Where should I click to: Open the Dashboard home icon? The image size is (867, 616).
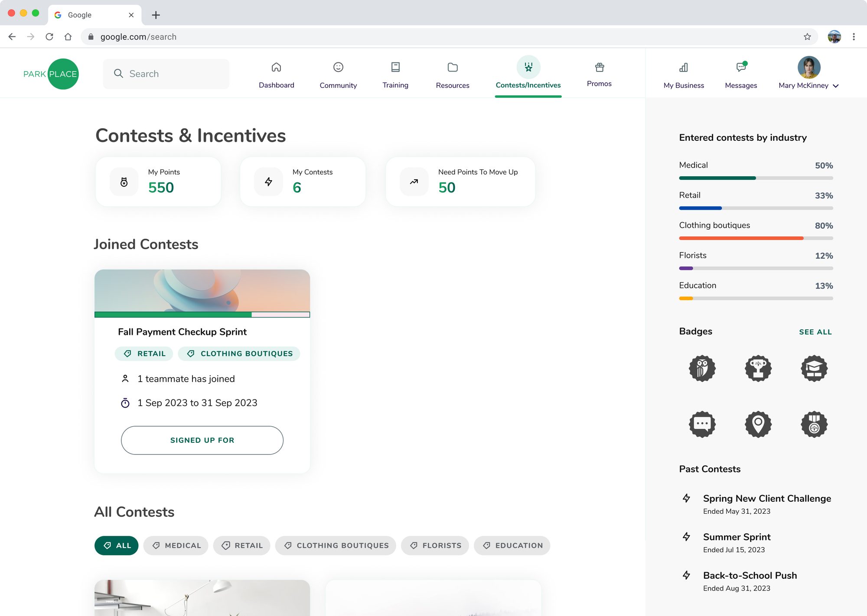pos(276,67)
